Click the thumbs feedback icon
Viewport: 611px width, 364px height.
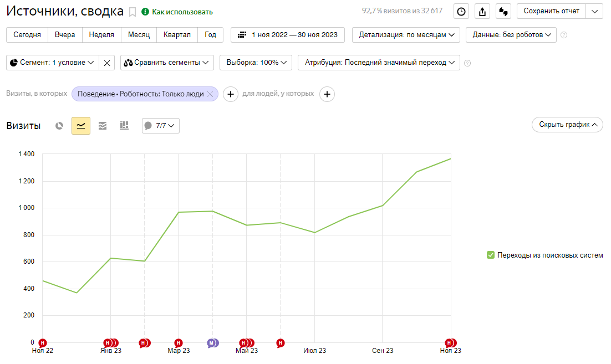(x=503, y=12)
